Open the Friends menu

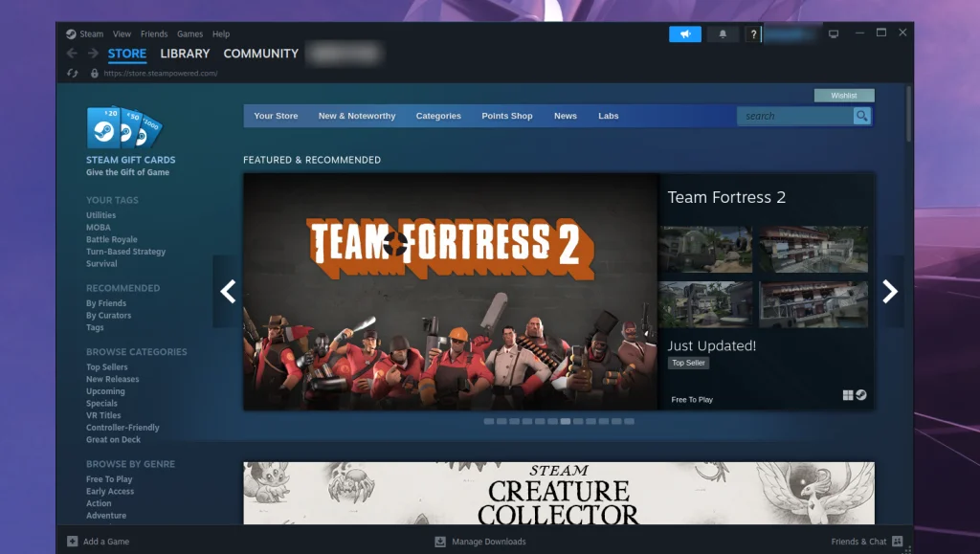(154, 34)
